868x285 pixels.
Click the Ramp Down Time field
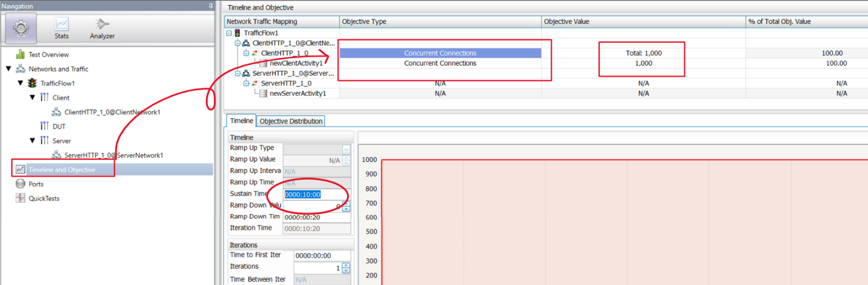(317, 217)
